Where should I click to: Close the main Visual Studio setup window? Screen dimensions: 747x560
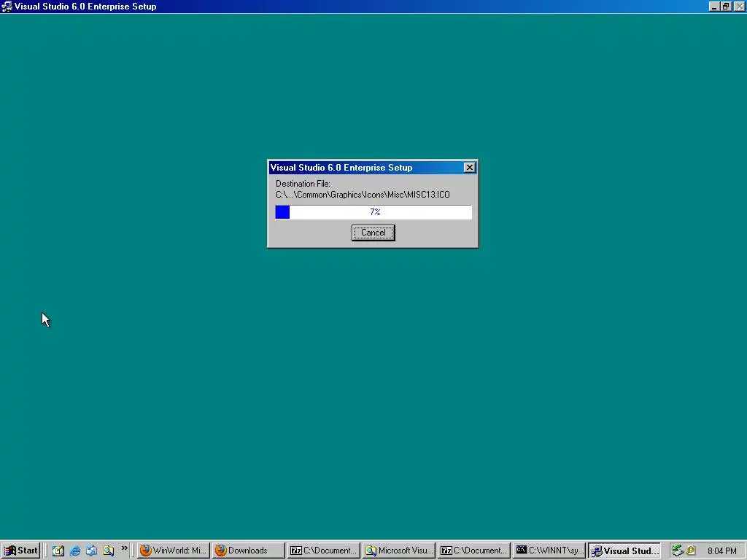point(740,7)
